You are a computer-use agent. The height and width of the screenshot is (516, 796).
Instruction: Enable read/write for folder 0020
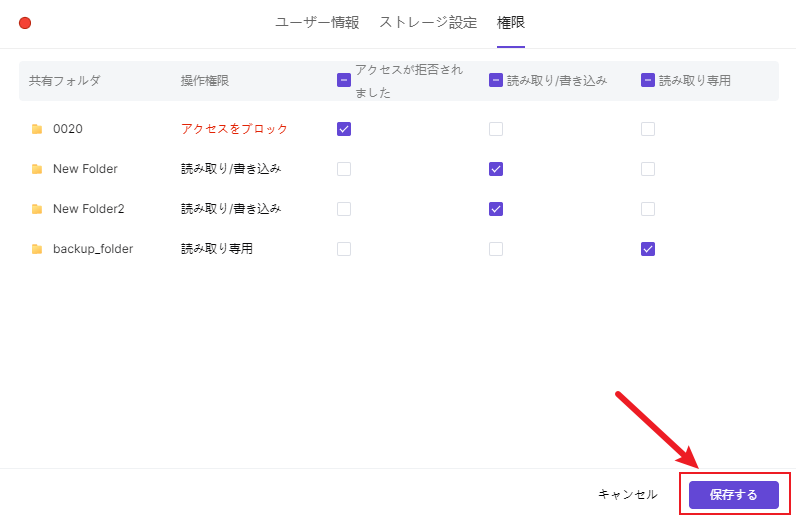point(496,129)
